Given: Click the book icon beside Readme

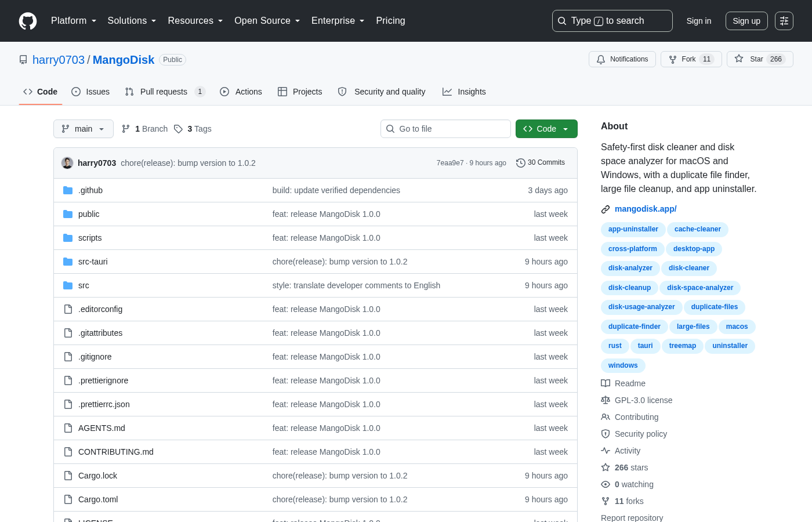Looking at the screenshot, I should click(x=606, y=383).
